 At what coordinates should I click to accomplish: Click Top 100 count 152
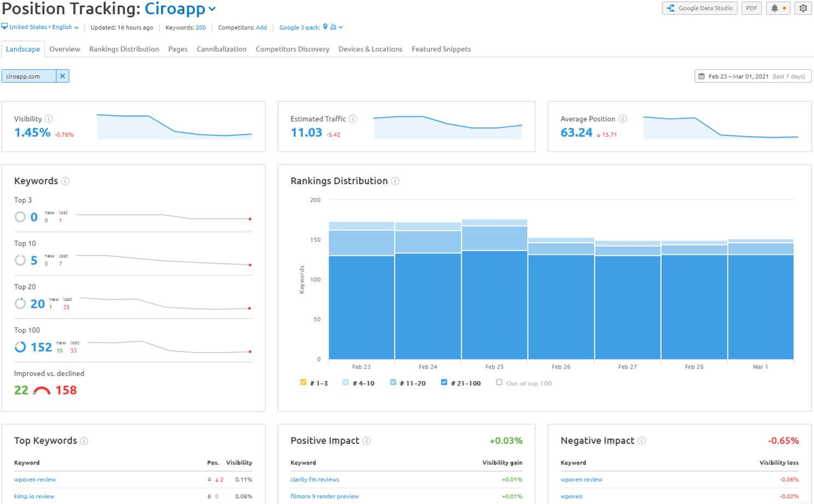point(41,347)
